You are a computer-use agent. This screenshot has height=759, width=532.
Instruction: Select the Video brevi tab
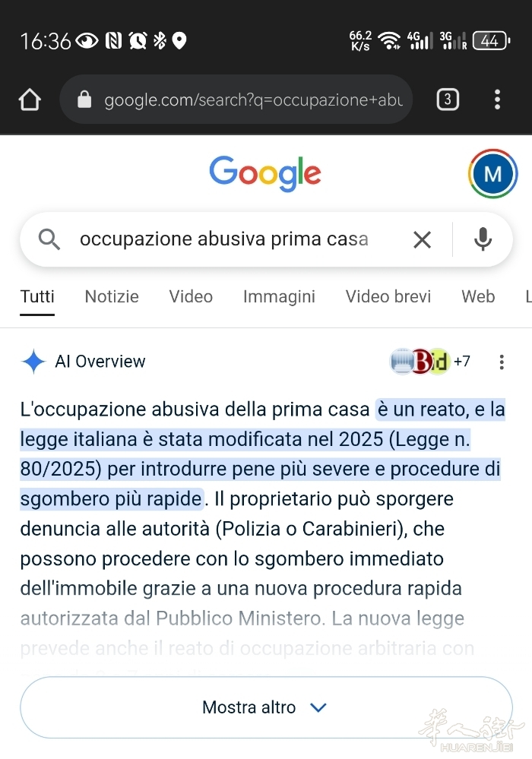coord(388,296)
